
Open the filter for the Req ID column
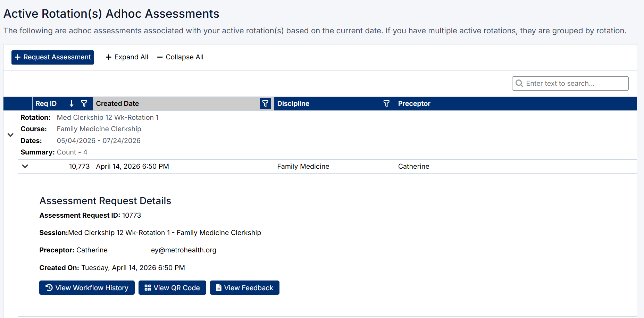click(84, 103)
